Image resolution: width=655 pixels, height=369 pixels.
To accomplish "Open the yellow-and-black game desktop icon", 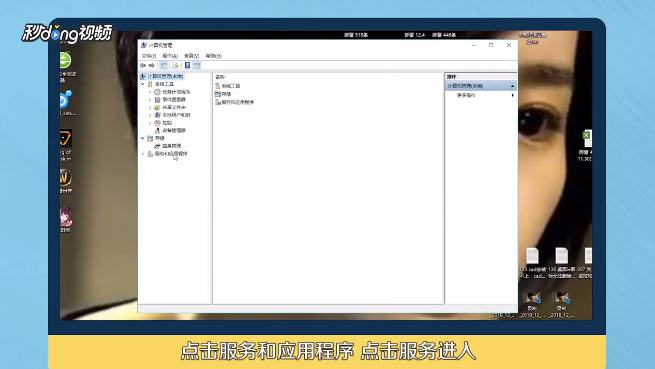I will tap(65, 138).
